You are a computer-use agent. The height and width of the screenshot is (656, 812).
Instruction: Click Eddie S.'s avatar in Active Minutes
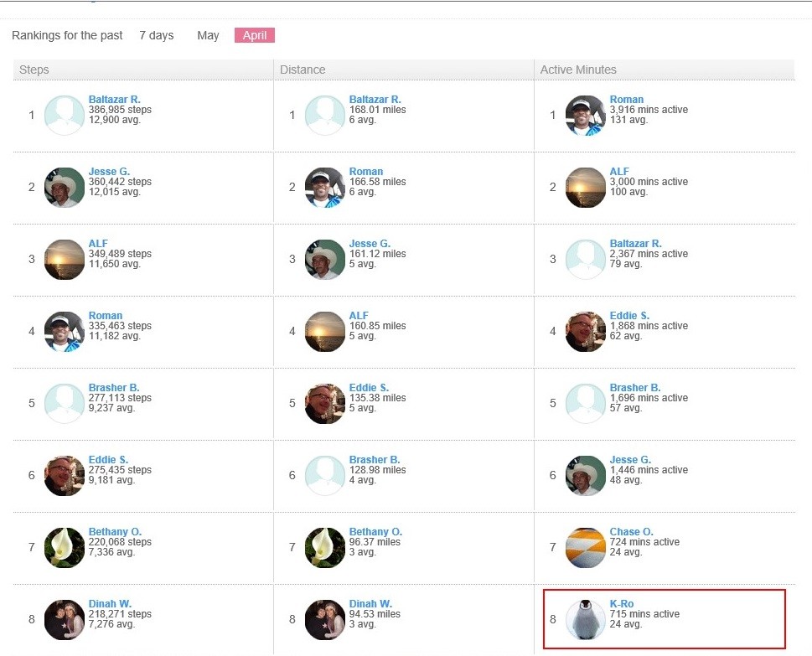586,332
